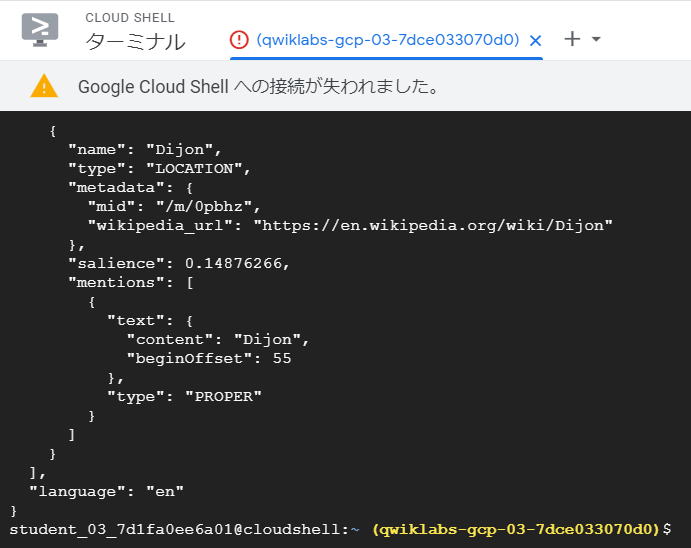The height and width of the screenshot is (548, 691).
Task: Click the connection lost notification message
Action: (x=260, y=87)
